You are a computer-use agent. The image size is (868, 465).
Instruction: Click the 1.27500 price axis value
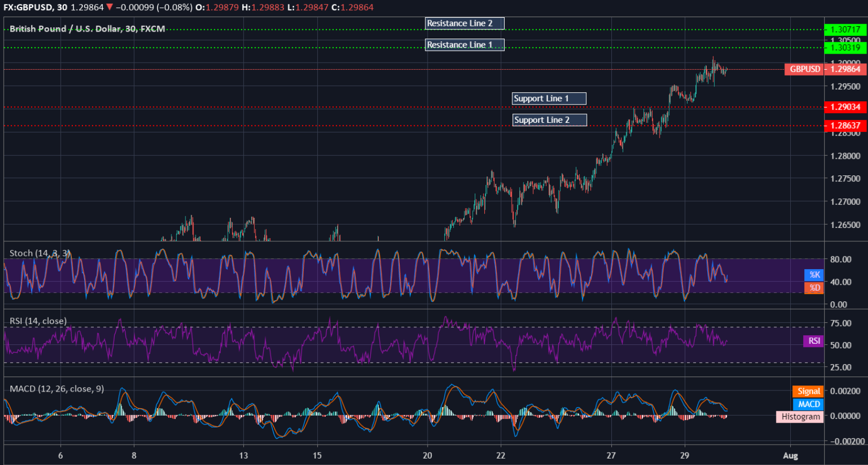[x=845, y=179]
